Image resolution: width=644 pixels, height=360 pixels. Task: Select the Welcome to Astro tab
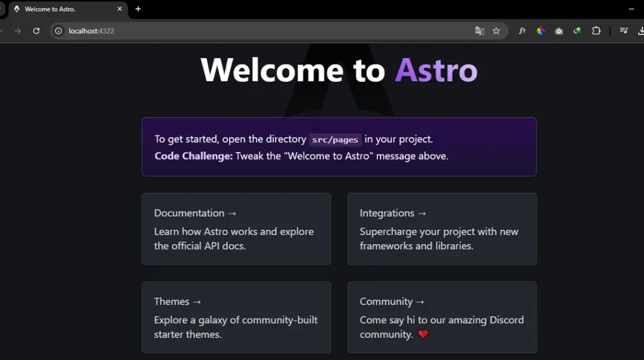pos(63,9)
